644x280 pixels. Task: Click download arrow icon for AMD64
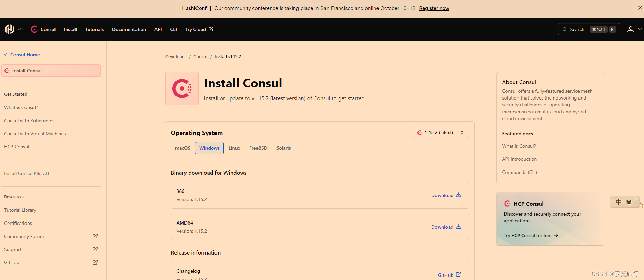coord(459,227)
